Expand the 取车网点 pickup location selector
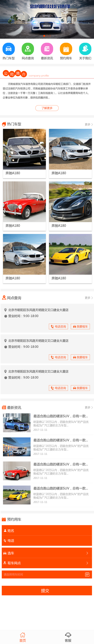The height and width of the screenshot is (644, 94). click(x=47, y=563)
